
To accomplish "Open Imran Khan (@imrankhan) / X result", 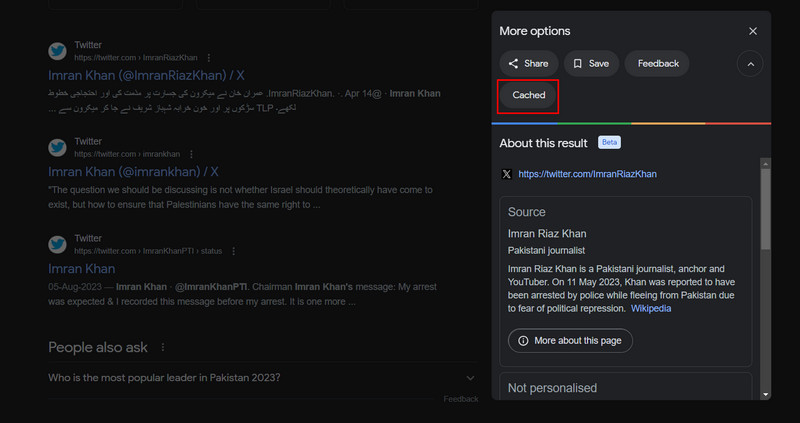I will (x=133, y=172).
